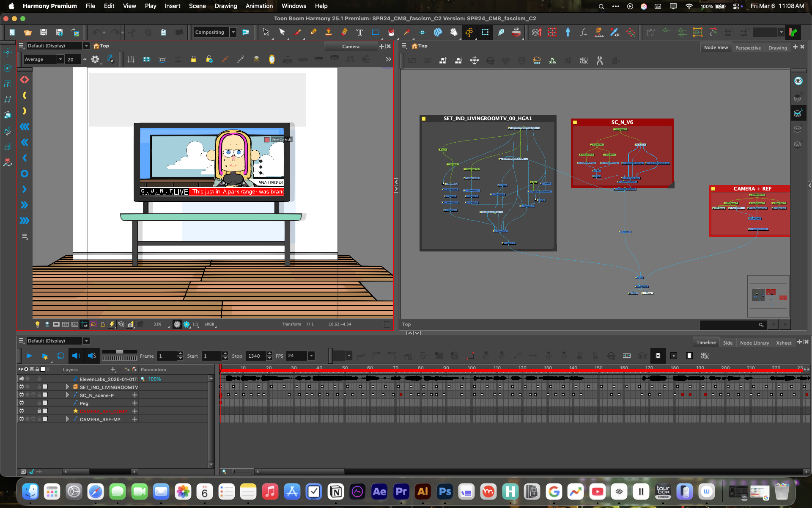Toggle sound playback speaker button
The height and width of the screenshot is (508, 812).
click(x=76, y=356)
